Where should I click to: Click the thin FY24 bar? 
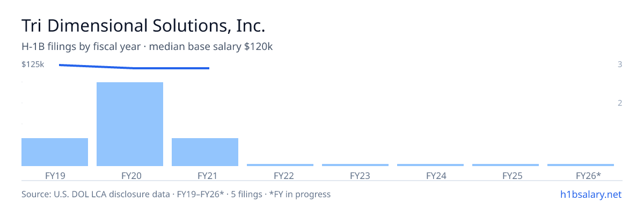coord(430,165)
